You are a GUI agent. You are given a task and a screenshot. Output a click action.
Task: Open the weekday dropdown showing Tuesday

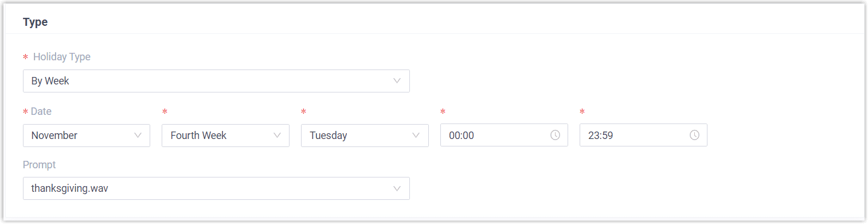(x=365, y=136)
